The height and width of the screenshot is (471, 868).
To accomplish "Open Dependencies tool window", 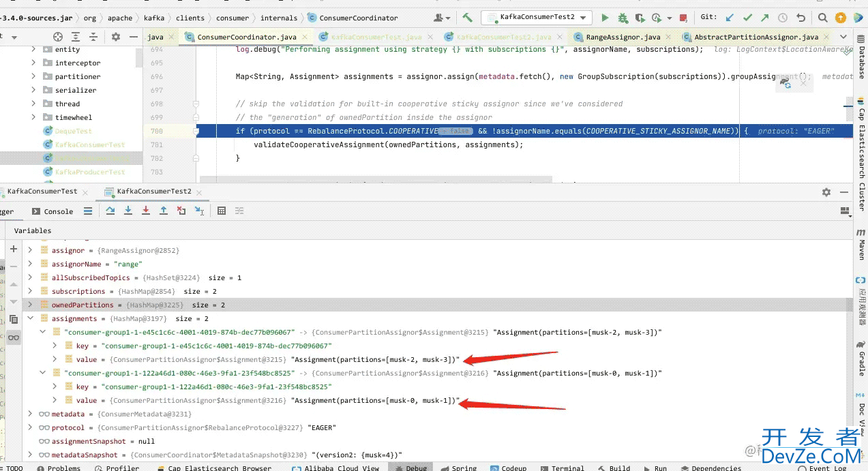I will (x=710, y=468).
